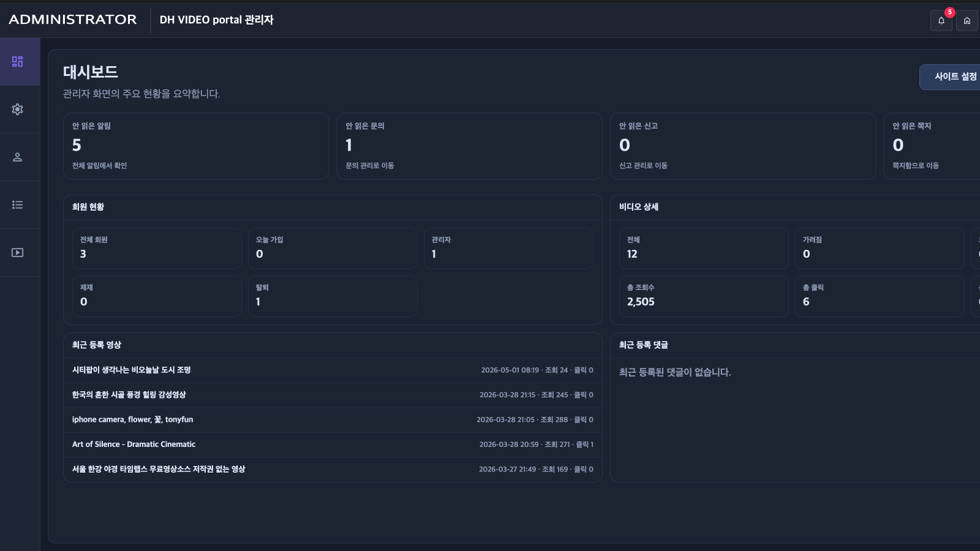Select the 탈퇴 stat tile
Screen dimensions: 980x551
[333, 296]
